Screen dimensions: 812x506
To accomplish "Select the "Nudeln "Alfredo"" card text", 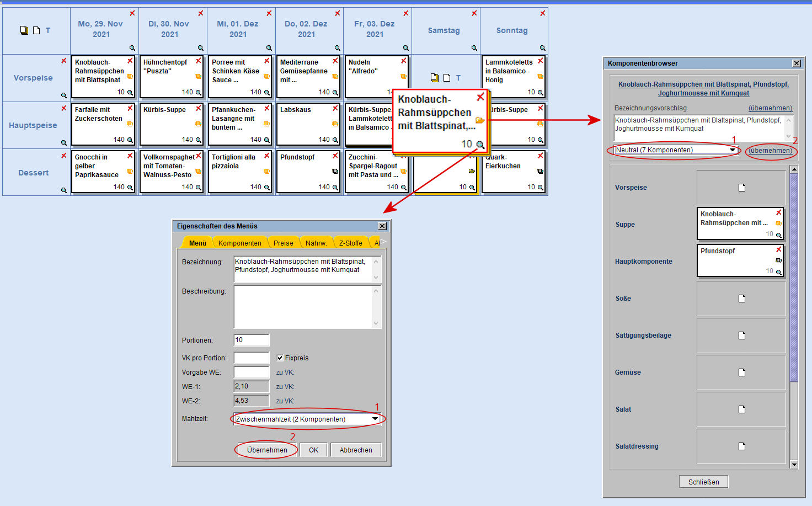I will click(x=363, y=67).
